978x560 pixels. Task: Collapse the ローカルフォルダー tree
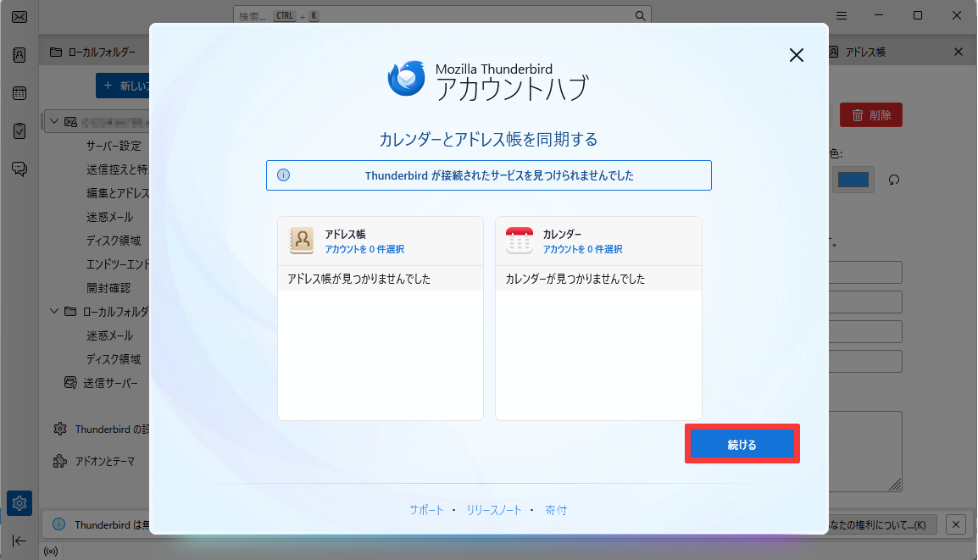(53, 311)
